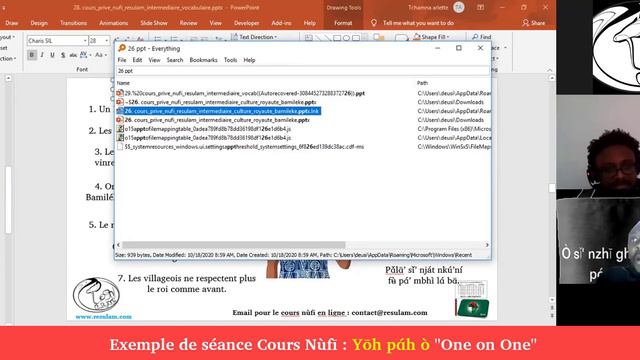Open the Search menu in Everything
The image size is (640, 360).
tap(175, 60)
